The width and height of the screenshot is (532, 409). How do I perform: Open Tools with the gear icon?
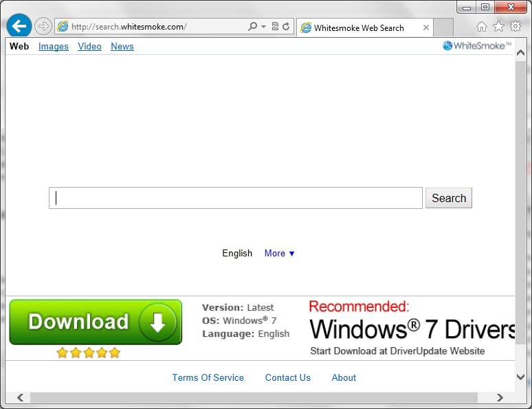(516, 27)
